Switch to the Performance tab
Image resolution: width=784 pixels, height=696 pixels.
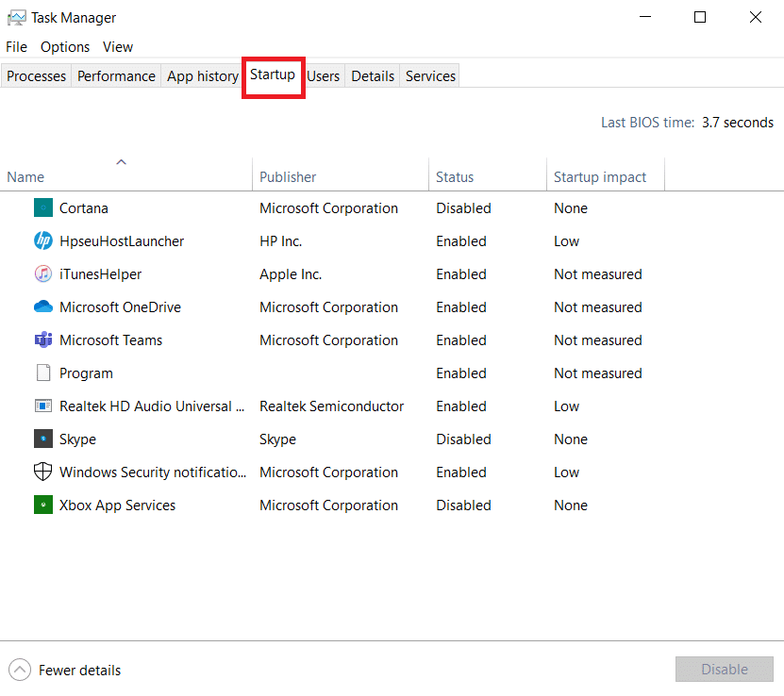116,76
